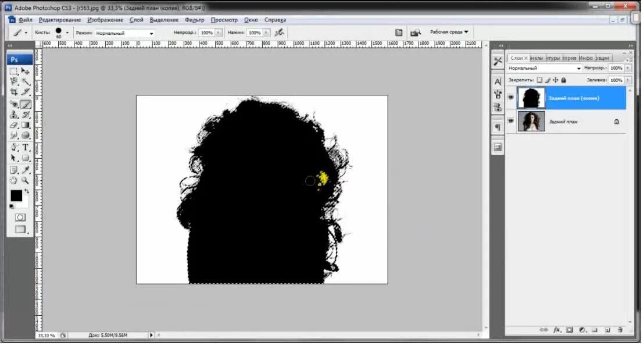Select the Rectangular Marquee tool

13,71
